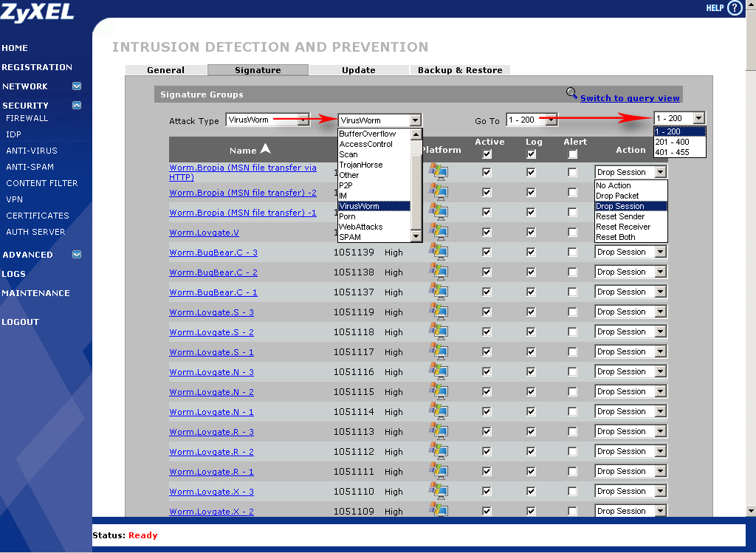The image size is (756, 553).
Task: Go to CONTENT FILTER page
Action: (x=42, y=183)
